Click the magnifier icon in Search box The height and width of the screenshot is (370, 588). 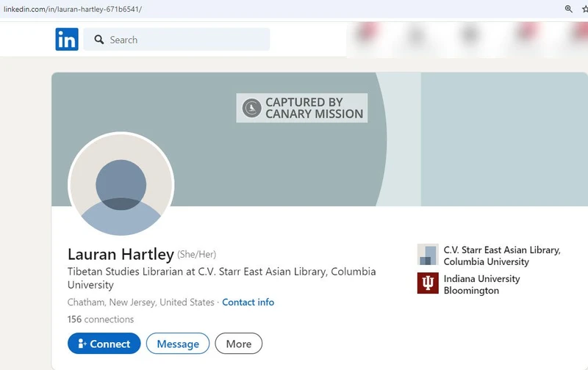[99, 40]
